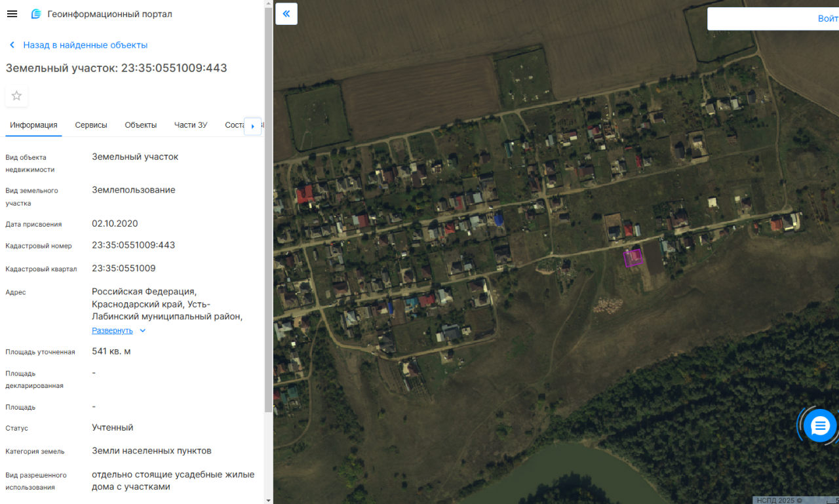Go back via Назад в найденные объекты
The image size is (839, 504).
tap(85, 45)
